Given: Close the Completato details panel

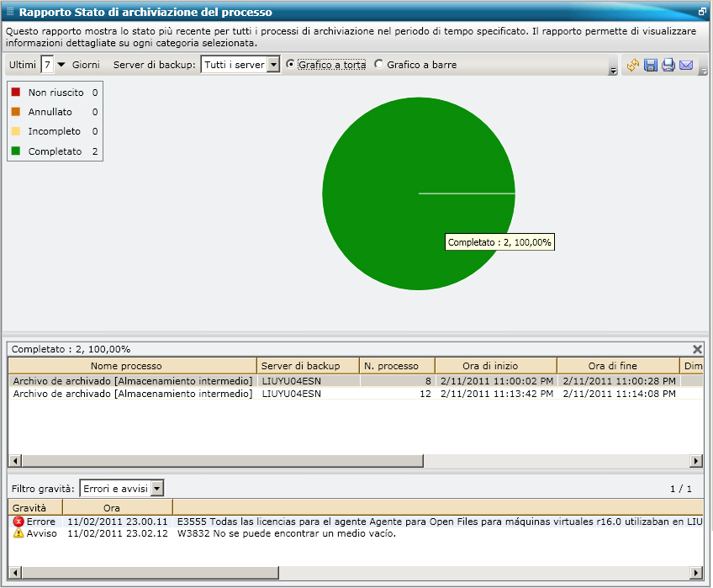Looking at the screenshot, I should point(697,349).
